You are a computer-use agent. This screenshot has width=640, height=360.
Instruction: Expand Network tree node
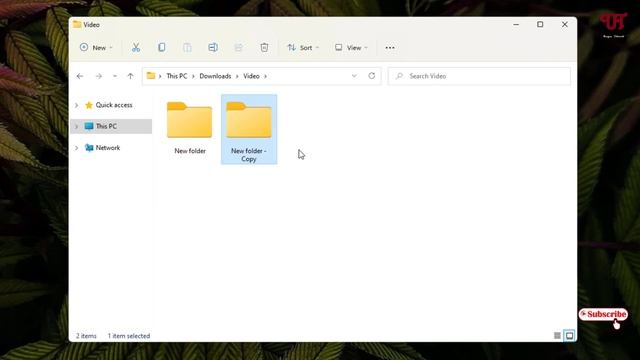click(76, 148)
